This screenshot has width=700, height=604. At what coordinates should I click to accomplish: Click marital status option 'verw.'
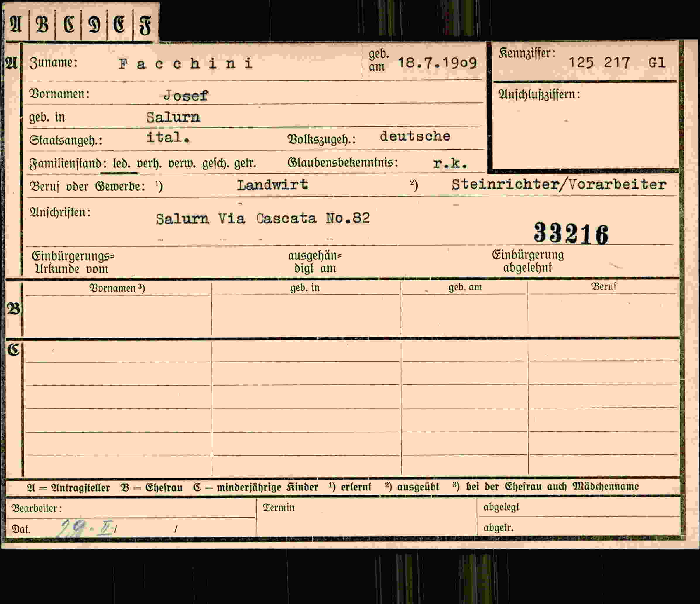182,164
